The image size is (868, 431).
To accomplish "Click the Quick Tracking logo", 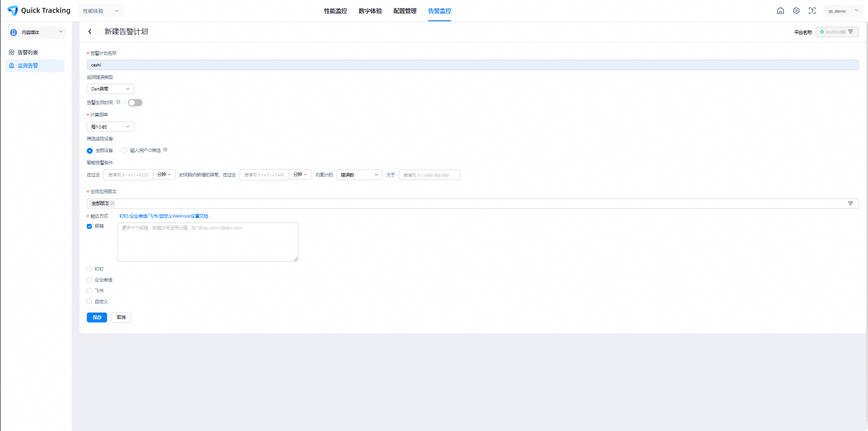I will pos(39,10).
